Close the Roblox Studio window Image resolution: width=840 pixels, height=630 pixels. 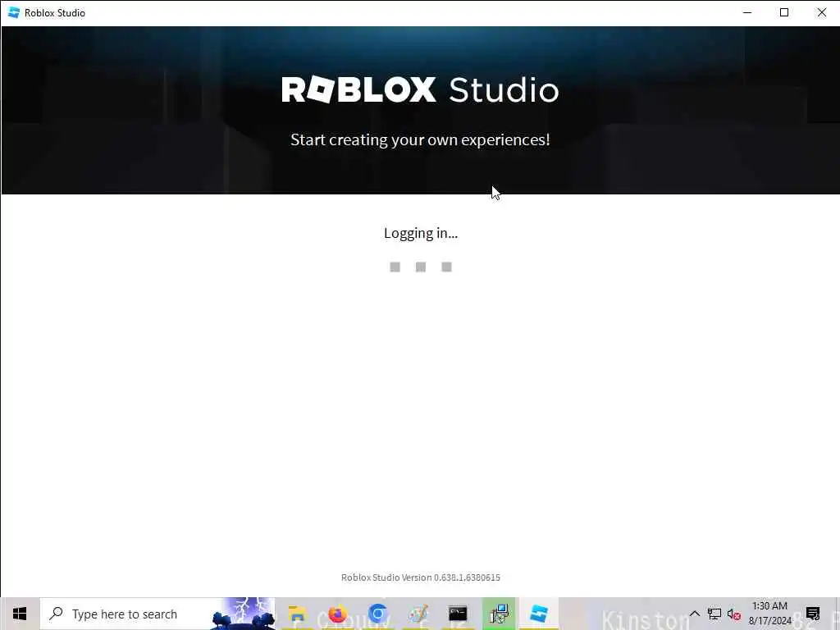pos(821,12)
